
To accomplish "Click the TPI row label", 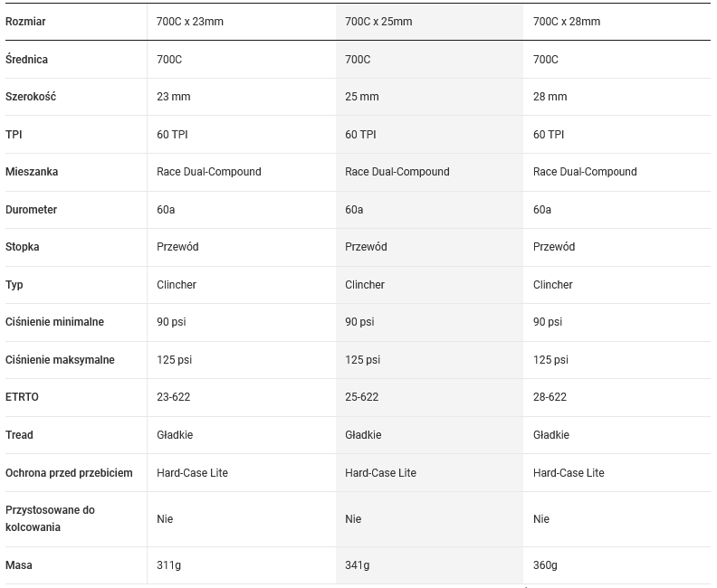I will (x=14, y=135).
